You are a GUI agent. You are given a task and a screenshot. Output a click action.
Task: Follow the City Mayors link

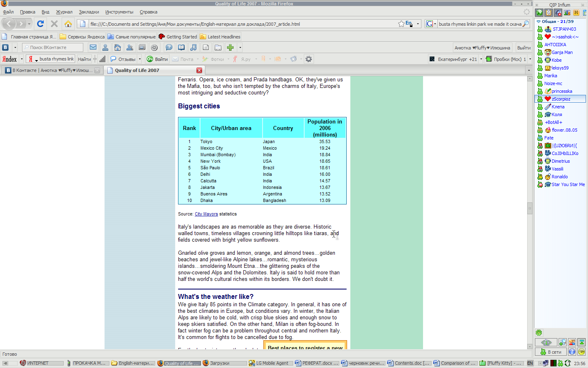pyautogui.click(x=206, y=214)
